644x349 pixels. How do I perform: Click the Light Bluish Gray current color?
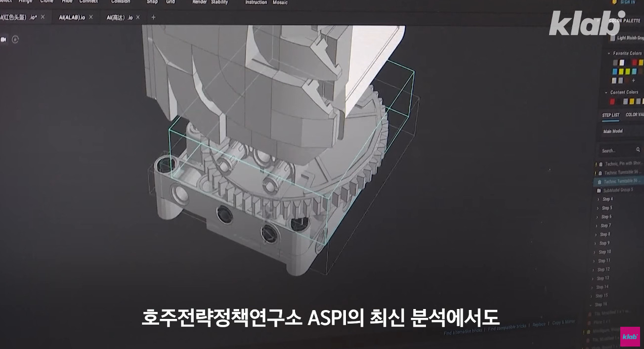[627, 38]
